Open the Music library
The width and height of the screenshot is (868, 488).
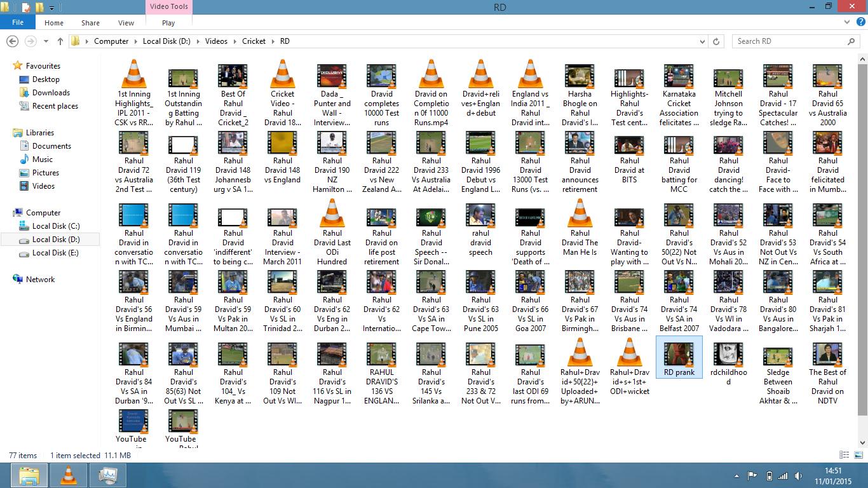tap(43, 159)
